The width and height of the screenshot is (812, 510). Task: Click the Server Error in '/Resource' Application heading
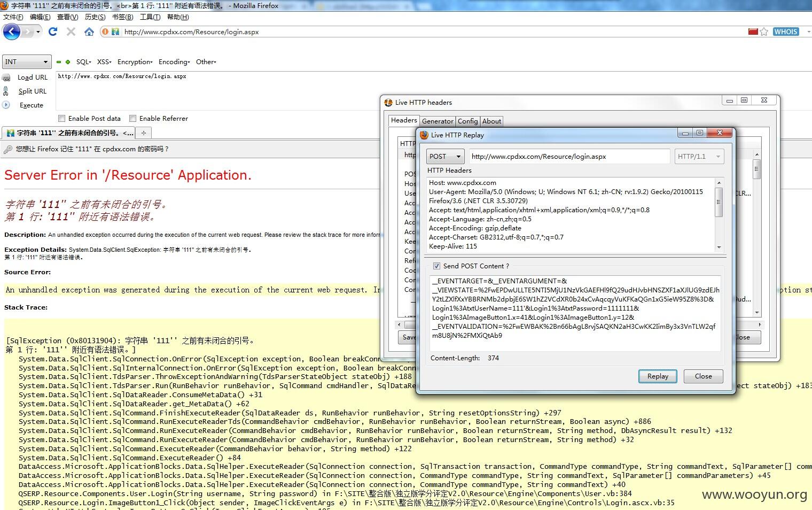(x=128, y=175)
